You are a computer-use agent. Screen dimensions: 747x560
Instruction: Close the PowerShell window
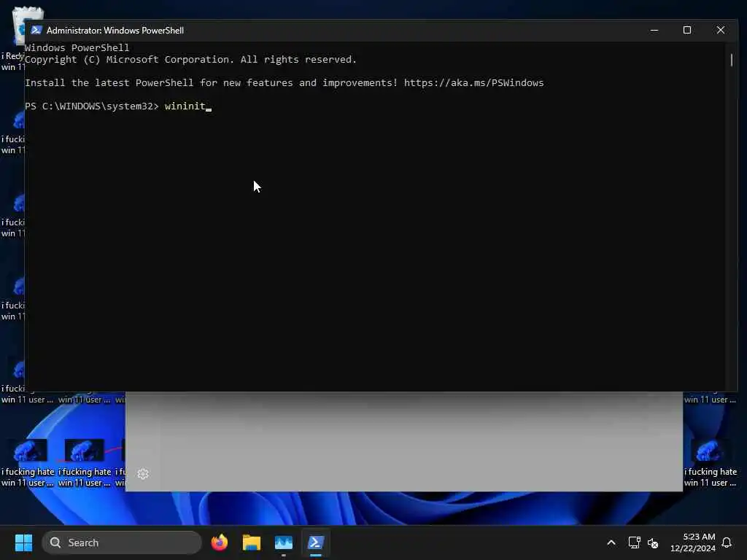pos(720,30)
